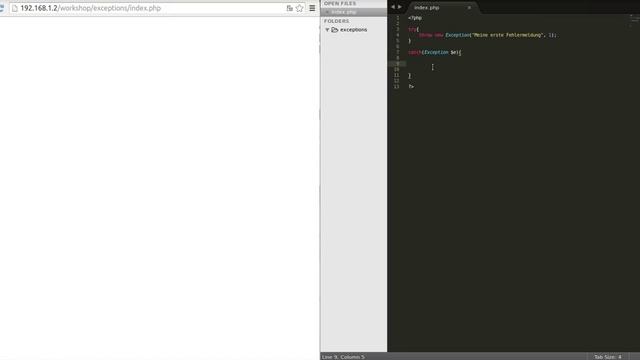Click the translate icon in address bar
The image size is (640, 360).
tap(289, 8)
